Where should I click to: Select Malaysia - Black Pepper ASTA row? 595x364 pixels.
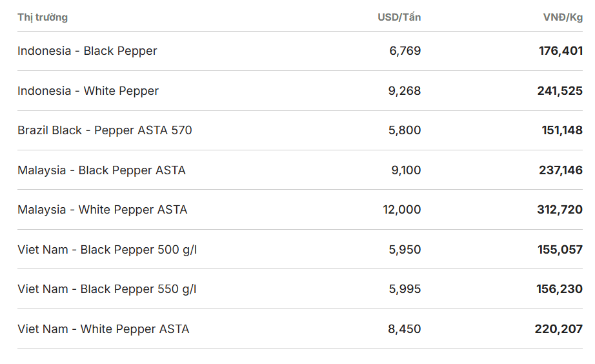point(300,170)
